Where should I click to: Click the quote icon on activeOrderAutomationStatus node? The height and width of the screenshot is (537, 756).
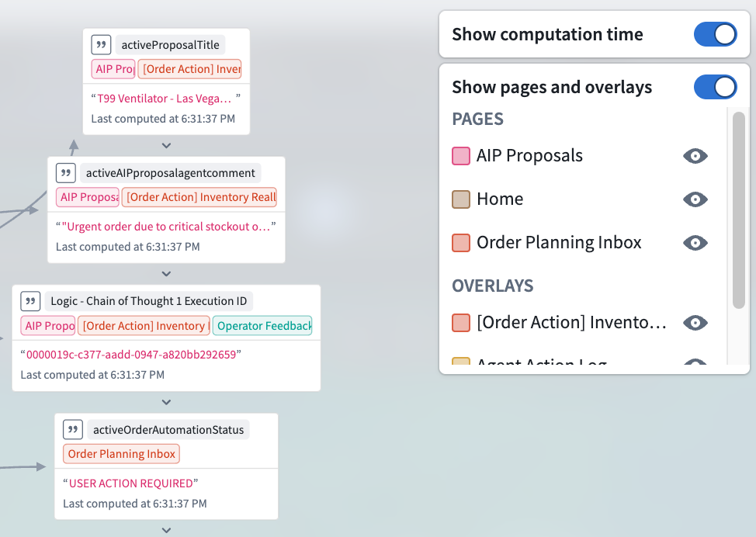[73, 429]
